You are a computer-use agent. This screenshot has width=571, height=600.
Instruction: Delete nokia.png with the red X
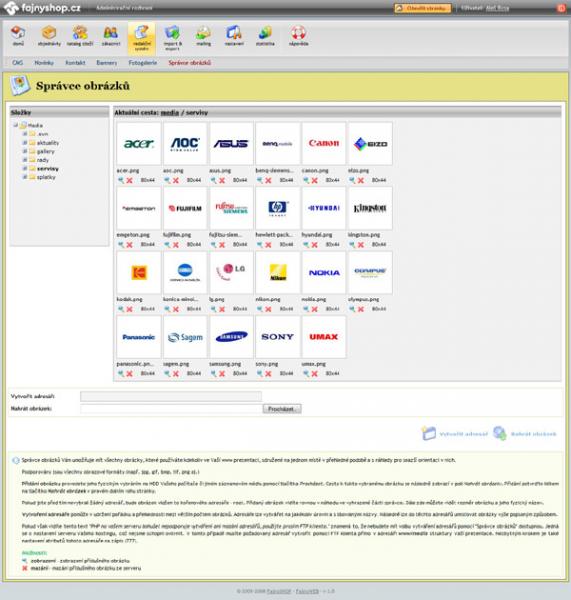click(315, 309)
